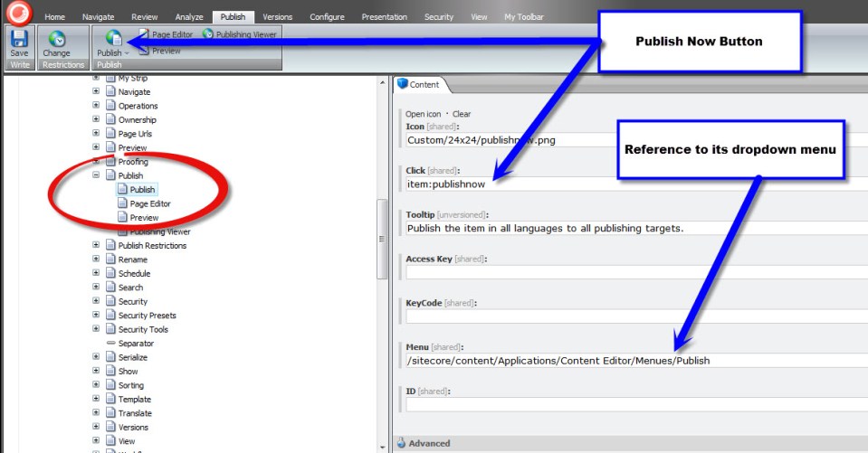Click the page icon beside child Preview item

[122, 217]
